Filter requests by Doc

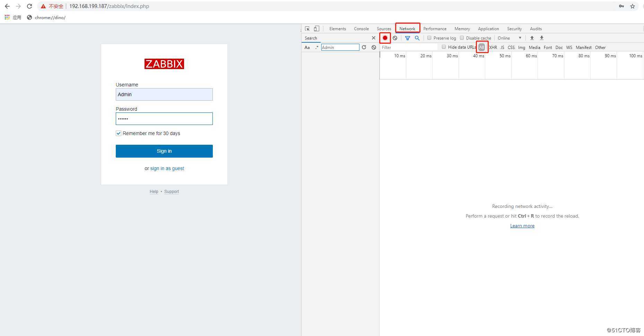[559, 47]
